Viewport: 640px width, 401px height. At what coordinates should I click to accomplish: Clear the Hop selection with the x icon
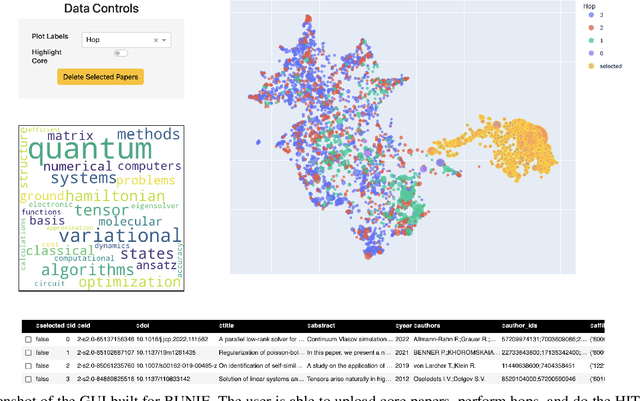[x=156, y=40]
